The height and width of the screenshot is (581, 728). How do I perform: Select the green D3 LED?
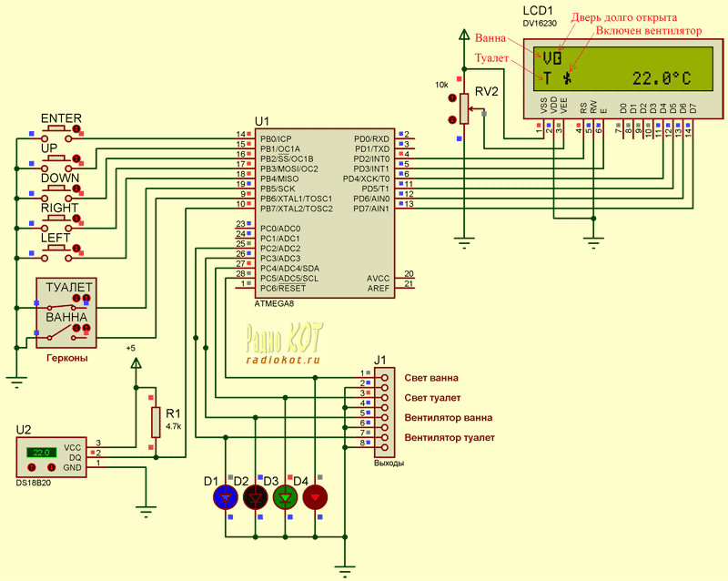286,496
